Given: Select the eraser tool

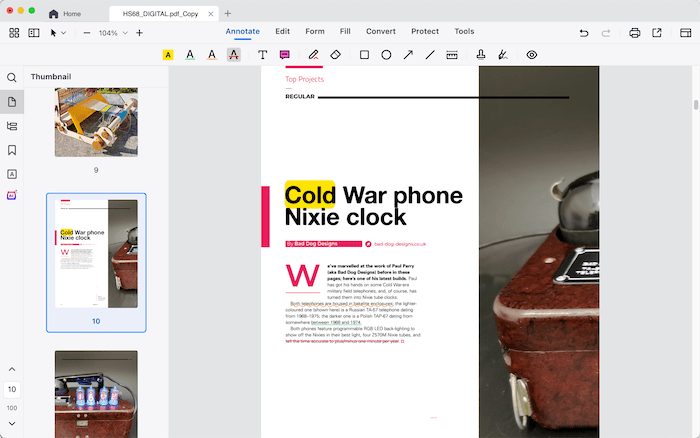Looking at the screenshot, I should point(336,55).
